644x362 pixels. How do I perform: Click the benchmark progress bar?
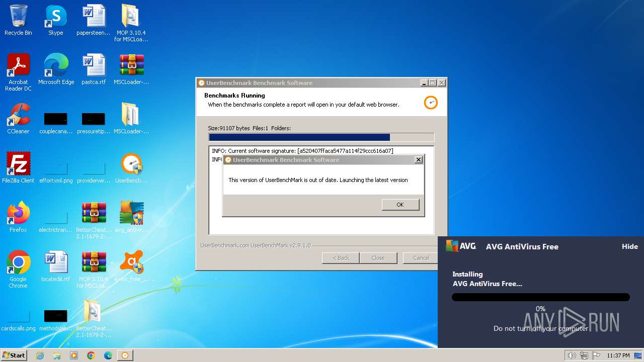point(321,137)
